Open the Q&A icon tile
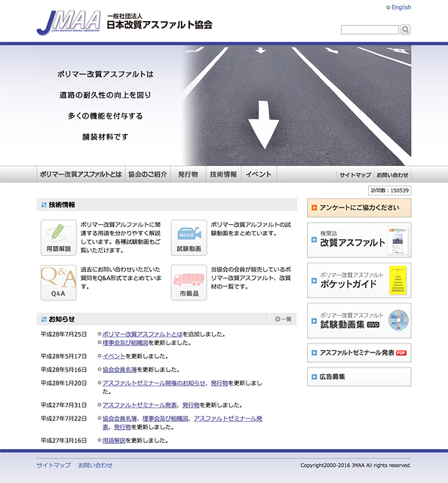 (x=59, y=282)
